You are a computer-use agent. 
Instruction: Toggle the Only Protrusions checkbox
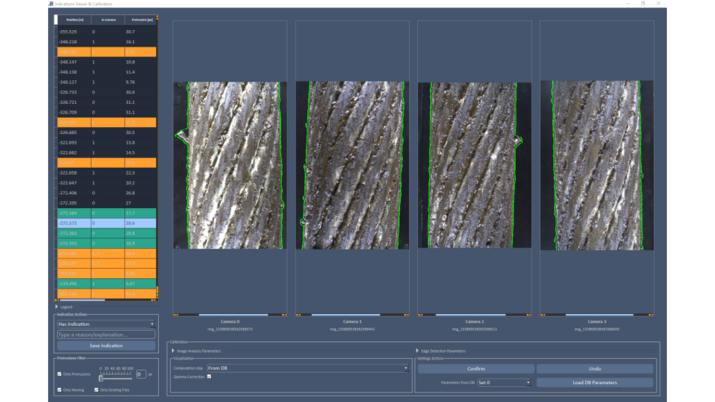(59, 374)
